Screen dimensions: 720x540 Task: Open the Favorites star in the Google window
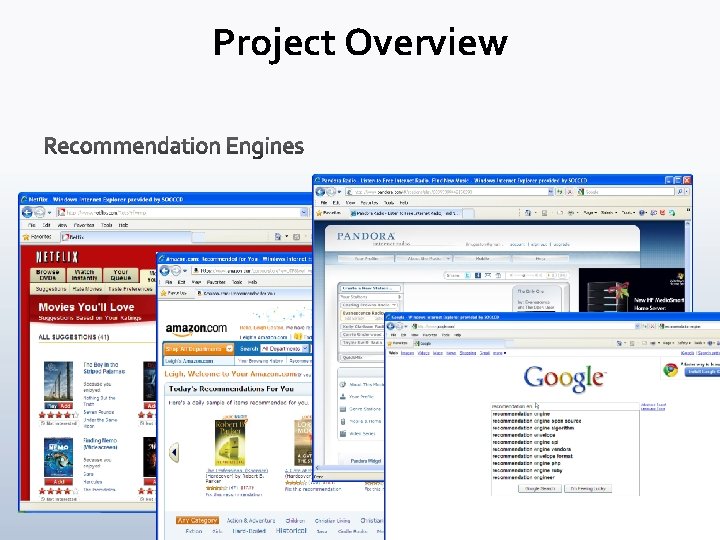click(390, 343)
